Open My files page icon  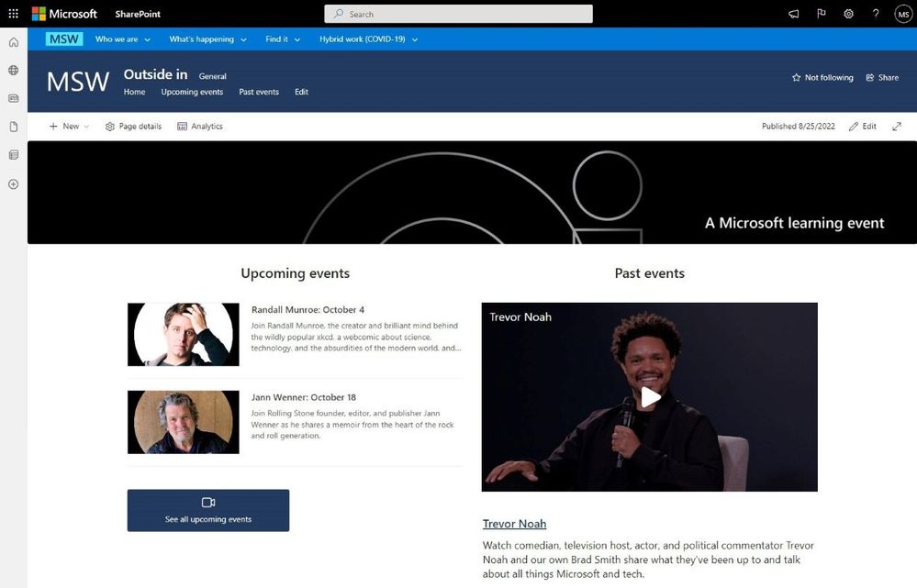14,127
